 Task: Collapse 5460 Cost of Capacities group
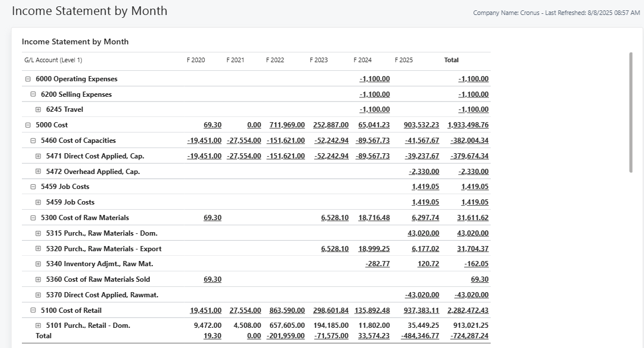click(x=33, y=141)
